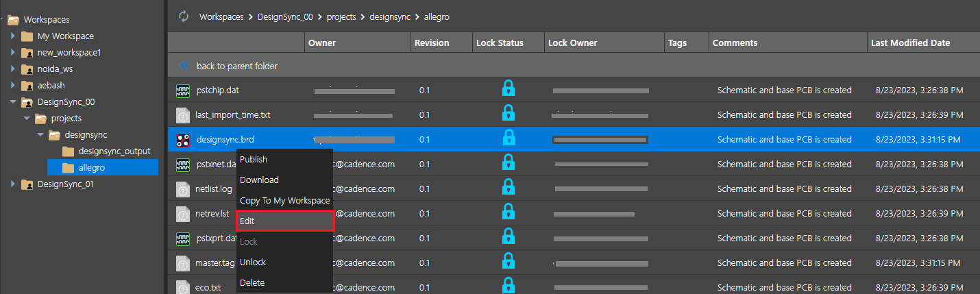Click eco.txt file icon
Image resolution: width=980 pixels, height=294 pixels.
click(x=182, y=287)
